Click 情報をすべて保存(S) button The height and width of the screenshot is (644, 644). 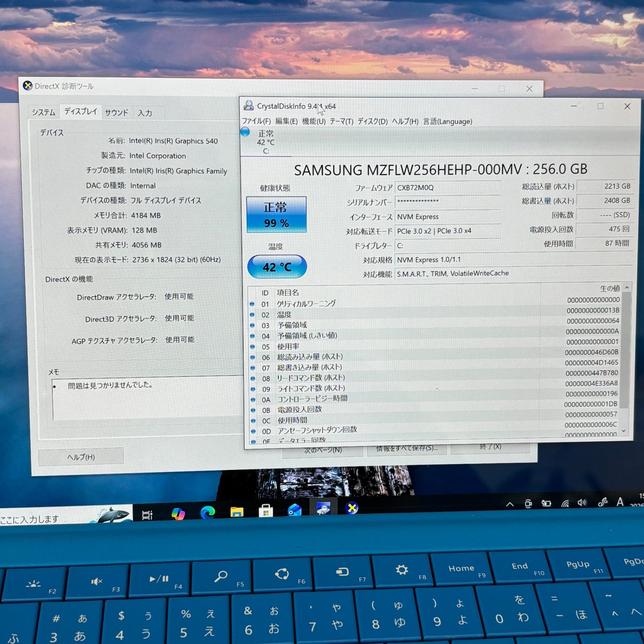407,448
